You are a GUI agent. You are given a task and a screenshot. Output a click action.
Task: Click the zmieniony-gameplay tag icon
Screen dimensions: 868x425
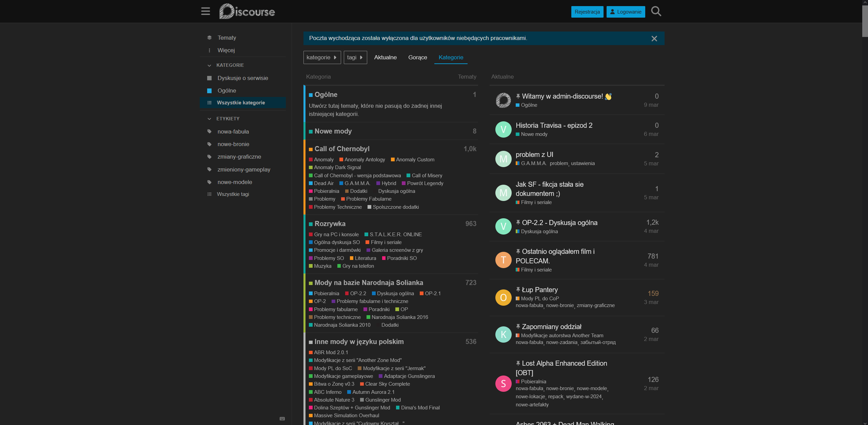coord(209,169)
